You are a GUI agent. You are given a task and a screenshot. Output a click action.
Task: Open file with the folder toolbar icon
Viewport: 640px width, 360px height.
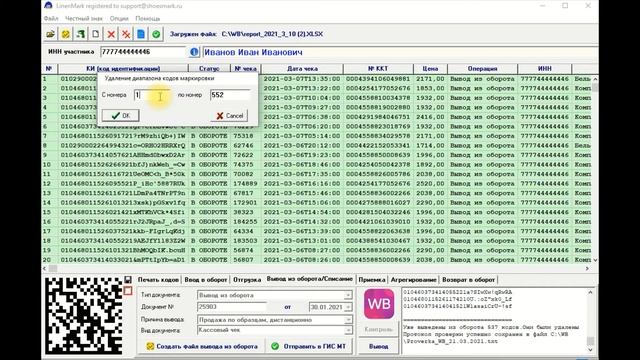pyautogui.click(x=51, y=34)
